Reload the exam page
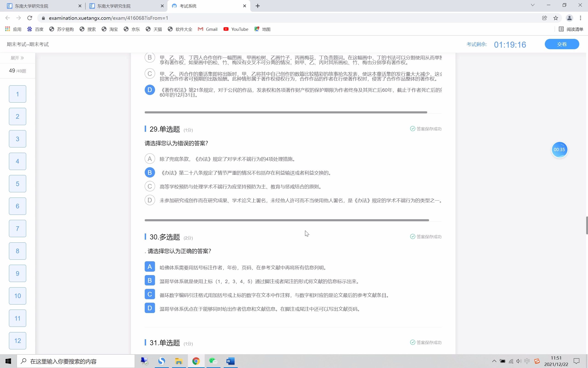Image resolution: width=588 pixels, height=368 pixels. 30,18
